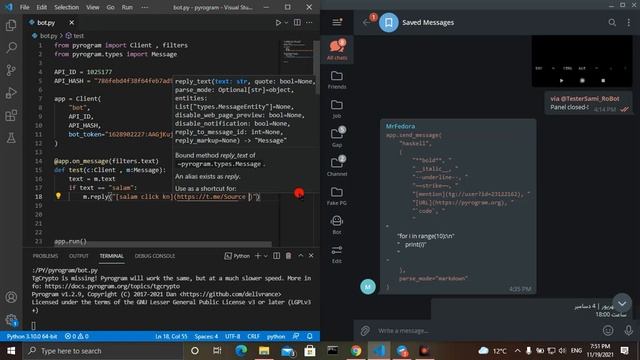This screenshot has height=360, width=640.
Task: Open the new terminal launch profile dropdown
Action: (266, 256)
